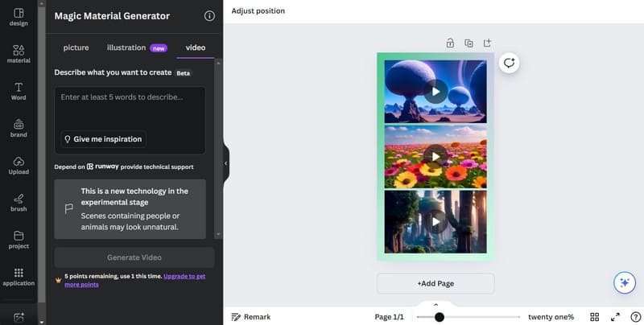
Task: Toggle the grid view of pages
Action: tap(595, 317)
